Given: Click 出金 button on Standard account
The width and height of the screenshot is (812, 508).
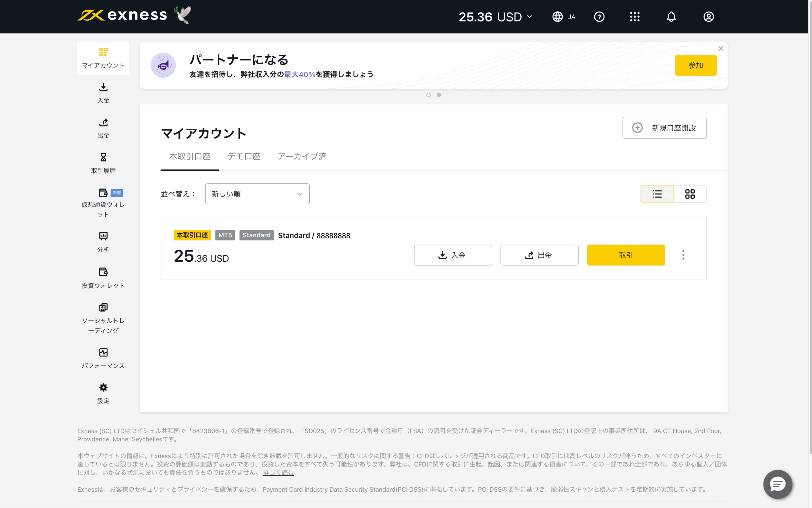Looking at the screenshot, I should 539,255.
